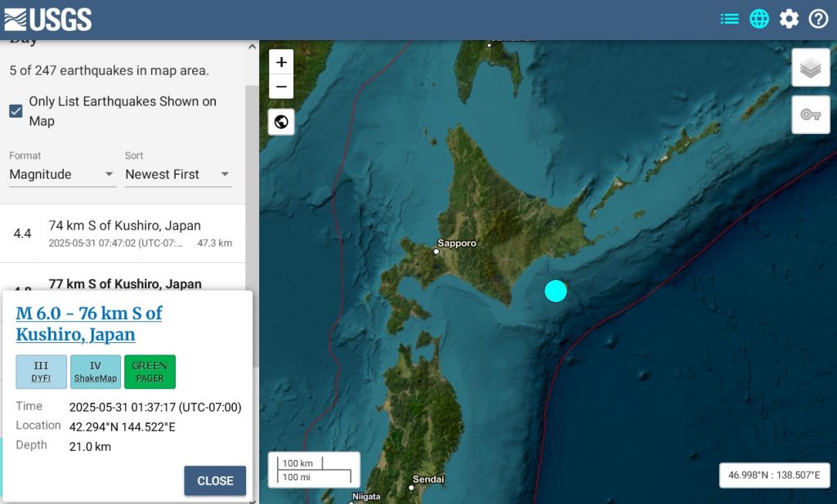Open the M 6.0 earthquake title link
837x504 pixels.
coord(89,323)
